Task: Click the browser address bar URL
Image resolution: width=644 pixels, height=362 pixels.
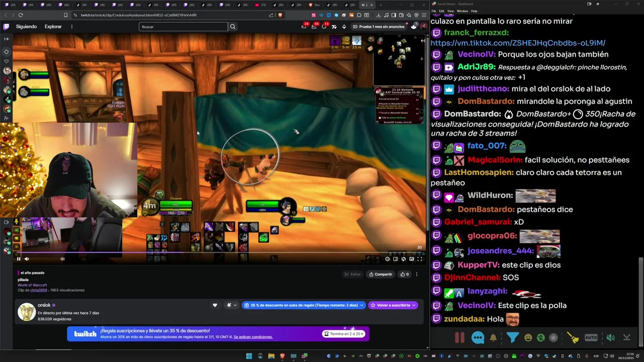Action: (139, 15)
